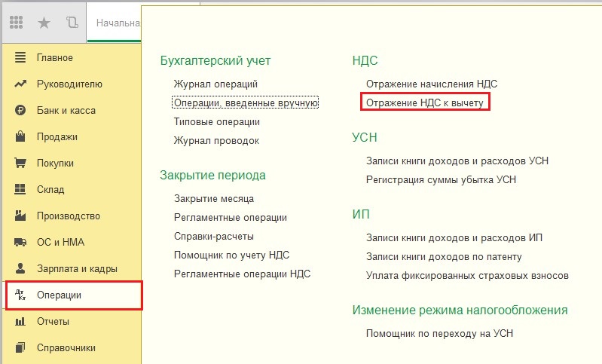Click the documents icon for Справочники

(20, 347)
